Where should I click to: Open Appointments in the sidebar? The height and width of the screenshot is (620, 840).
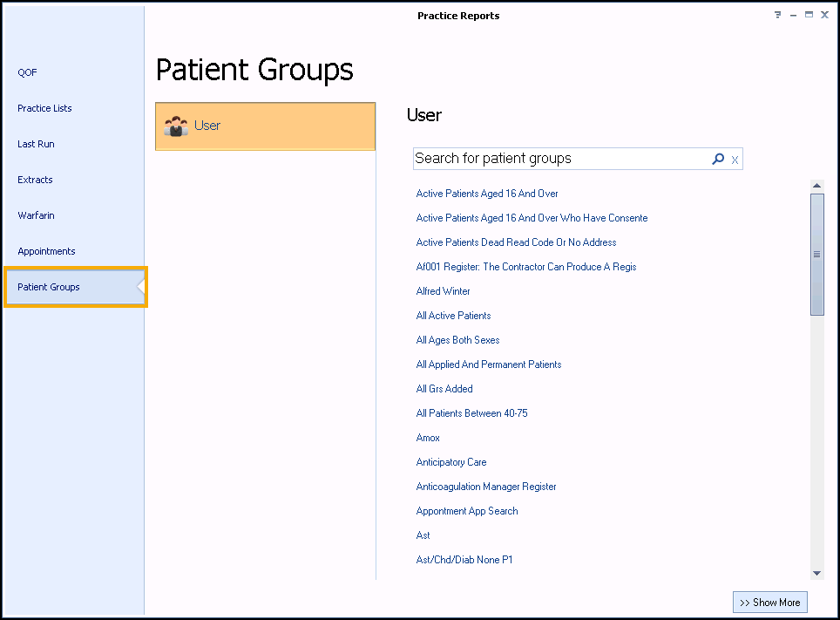tap(46, 251)
